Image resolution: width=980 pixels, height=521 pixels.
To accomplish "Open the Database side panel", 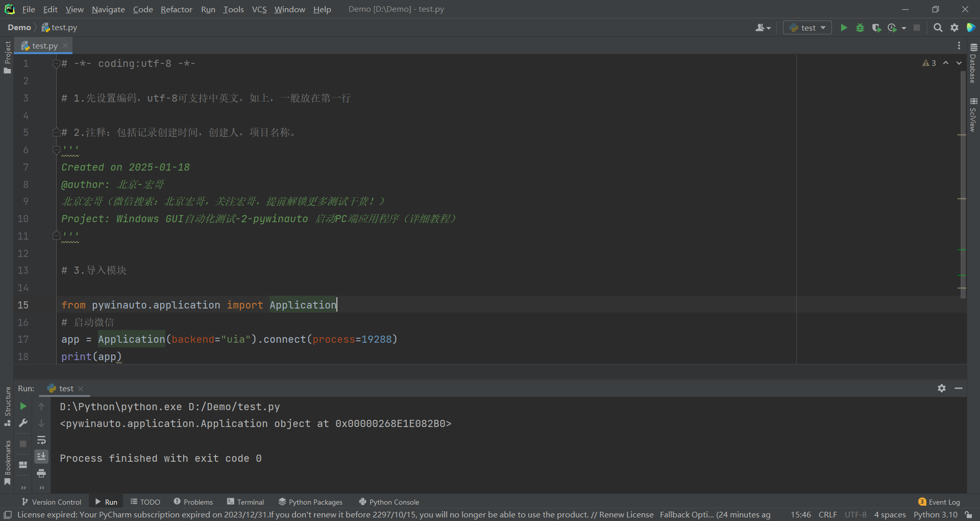I will [x=973, y=63].
